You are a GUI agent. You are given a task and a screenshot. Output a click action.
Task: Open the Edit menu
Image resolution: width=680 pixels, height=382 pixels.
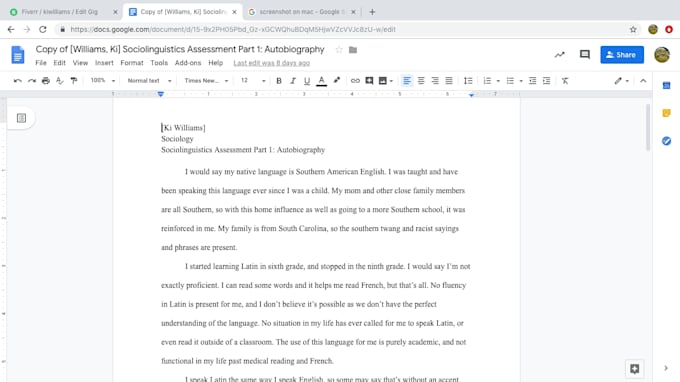coord(59,63)
